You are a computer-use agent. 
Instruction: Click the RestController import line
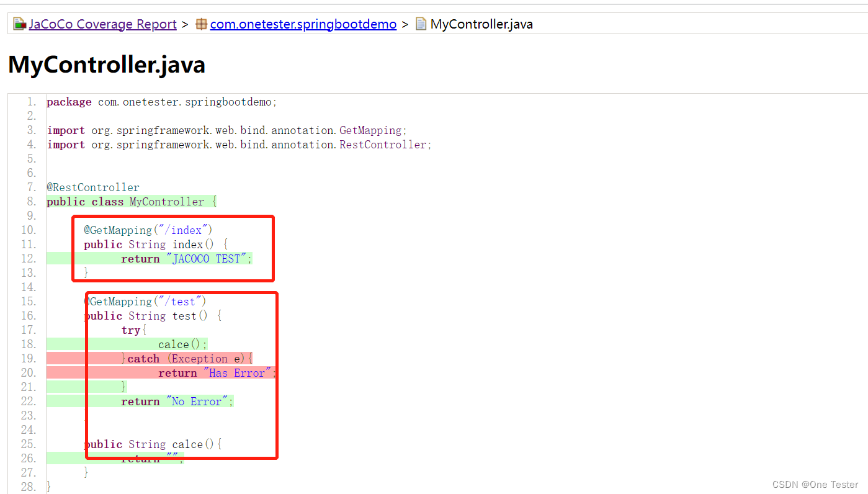coord(239,145)
